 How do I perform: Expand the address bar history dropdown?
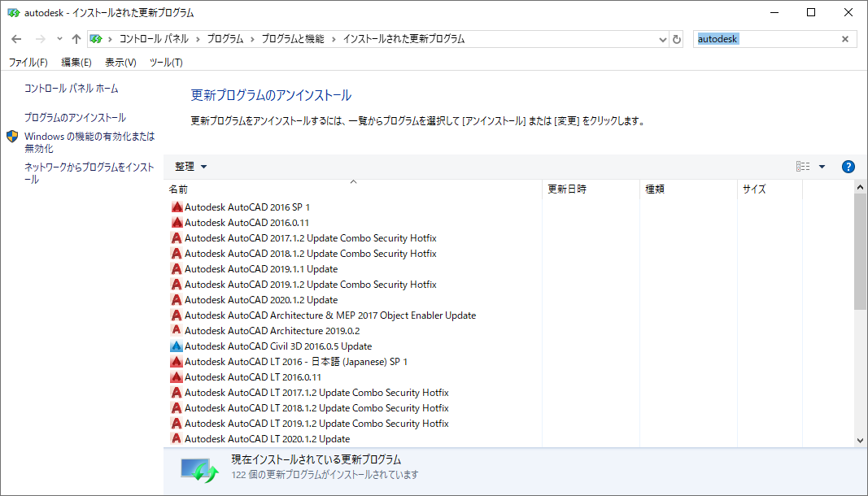point(663,39)
